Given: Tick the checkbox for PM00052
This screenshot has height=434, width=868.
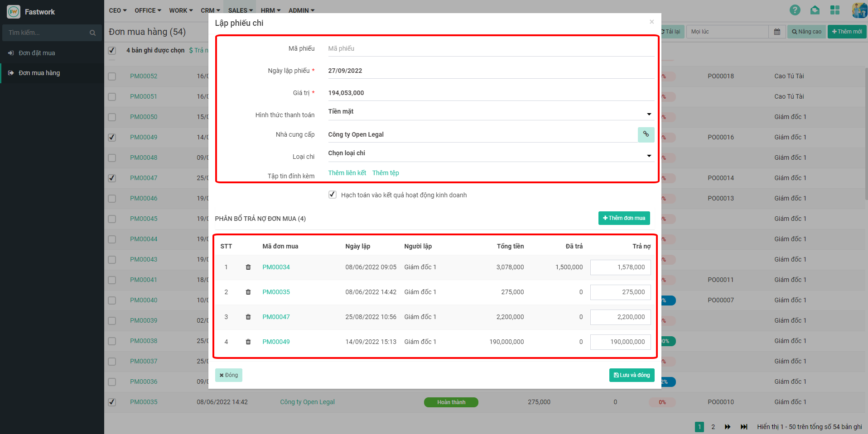Looking at the screenshot, I should click(112, 76).
